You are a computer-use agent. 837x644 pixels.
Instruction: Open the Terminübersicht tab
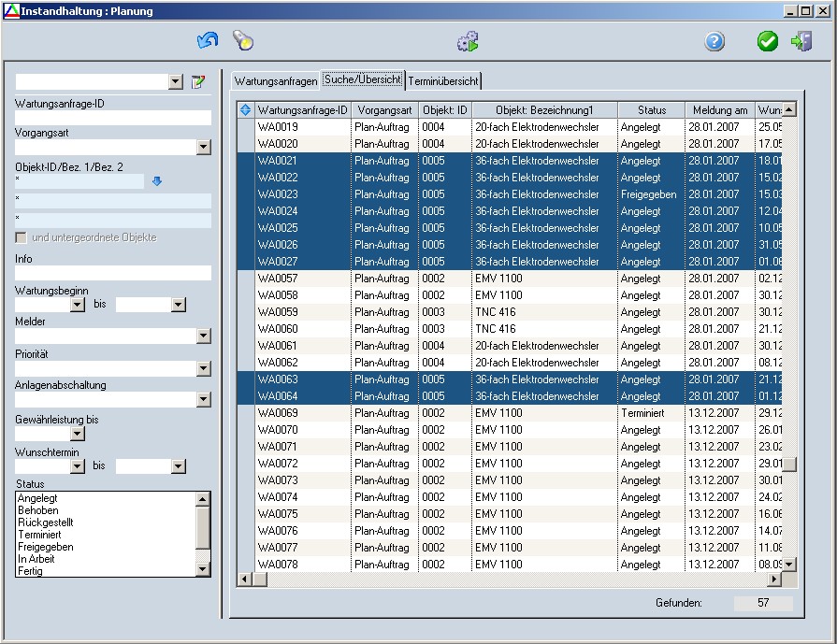point(443,81)
